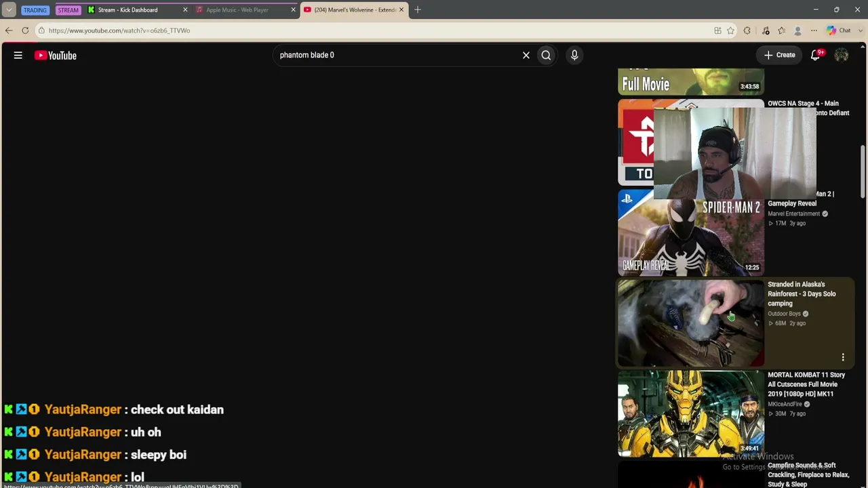The height and width of the screenshot is (488, 868).
Task: Open browser settings and more menu
Action: coord(814,30)
